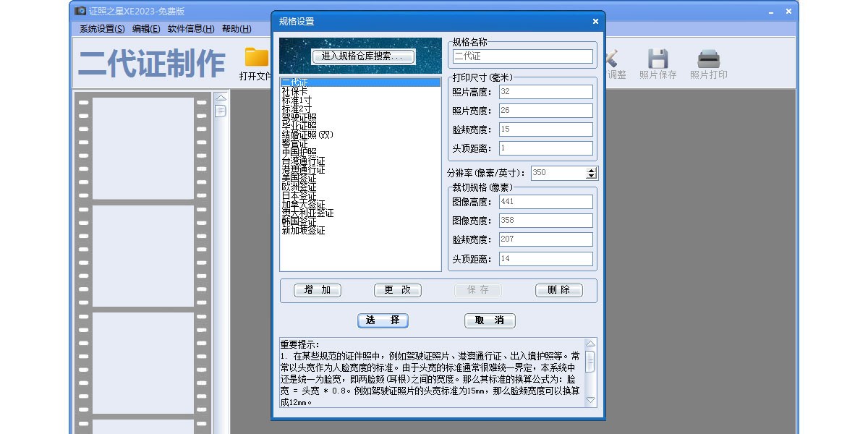Viewport: 868px width, 434px height.
Task: Select 新加坡签证 in the specification list
Action: click(303, 231)
